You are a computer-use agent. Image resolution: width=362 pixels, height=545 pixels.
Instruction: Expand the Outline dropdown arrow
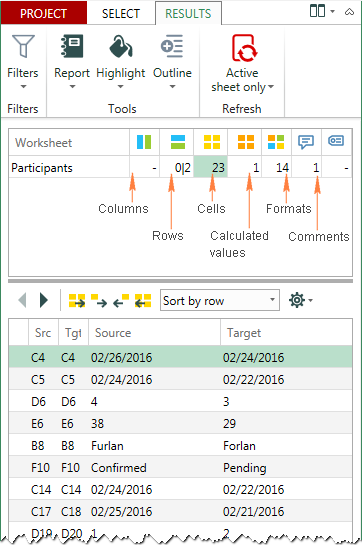(172, 87)
